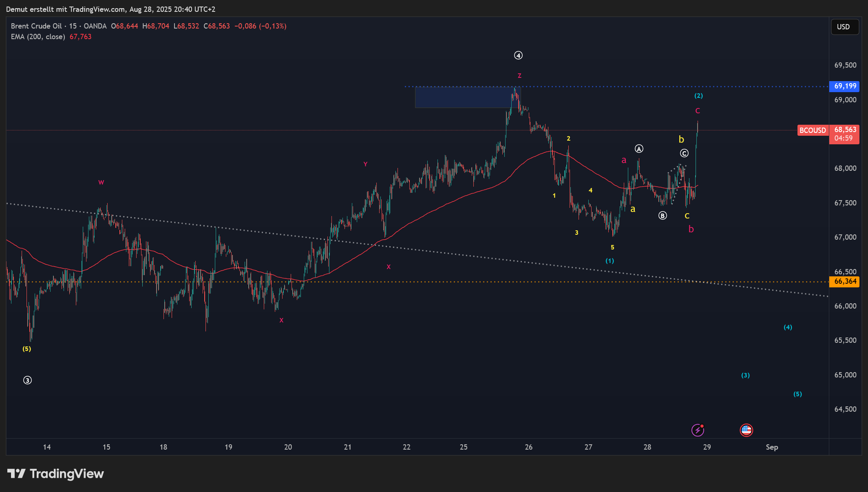Image resolution: width=868 pixels, height=492 pixels.
Task: Select the circled B wave marker
Action: [663, 216]
